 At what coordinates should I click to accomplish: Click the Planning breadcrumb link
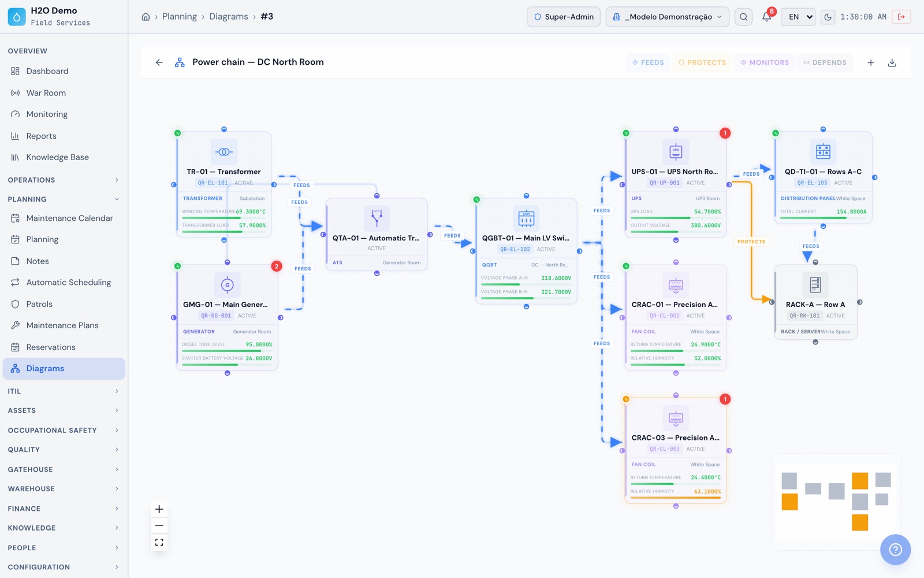[180, 17]
